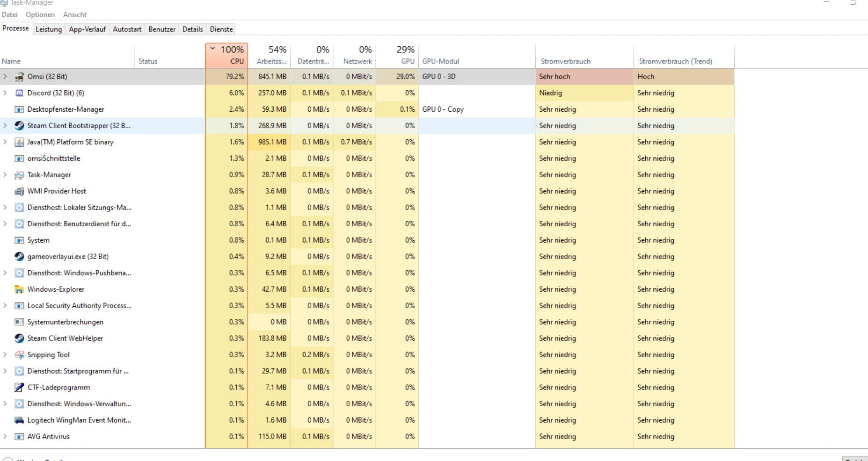
Task: Click the Steam Client Bootstrapper icon
Action: click(19, 126)
